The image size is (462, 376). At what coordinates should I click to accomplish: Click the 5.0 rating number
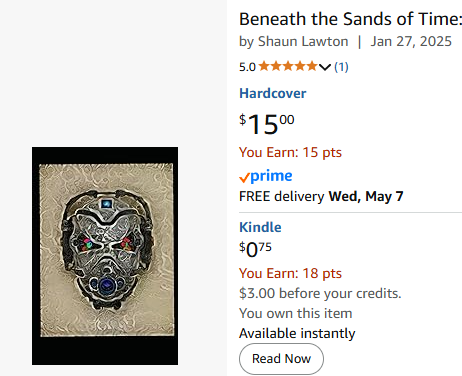pyautogui.click(x=247, y=67)
